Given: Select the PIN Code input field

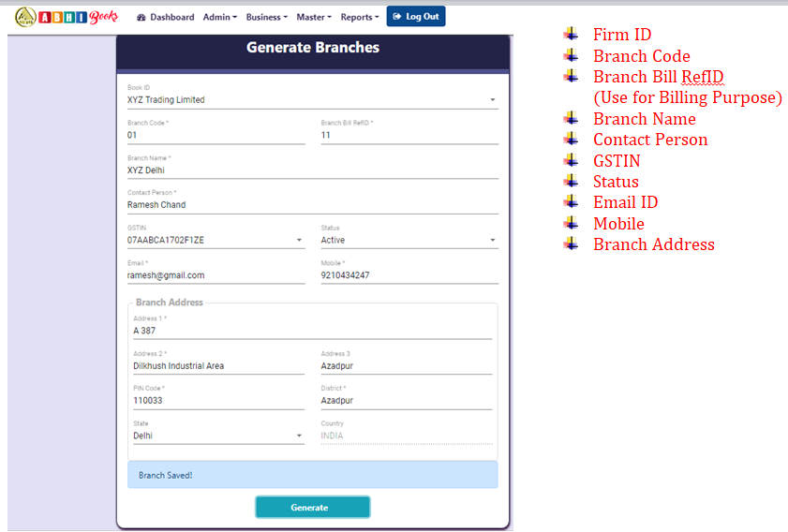Looking at the screenshot, I should point(218,400).
